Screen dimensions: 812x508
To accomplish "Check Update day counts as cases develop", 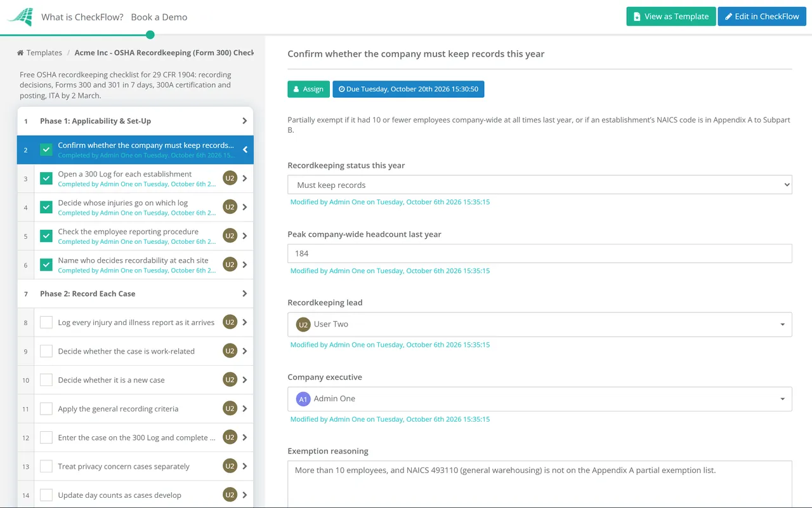I will click(x=46, y=495).
